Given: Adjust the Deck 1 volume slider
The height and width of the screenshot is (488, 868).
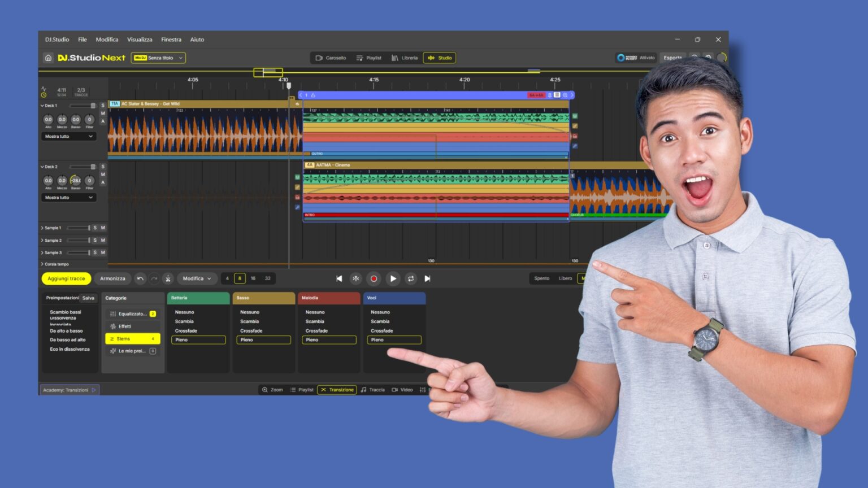Looking at the screenshot, I should [x=82, y=106].
